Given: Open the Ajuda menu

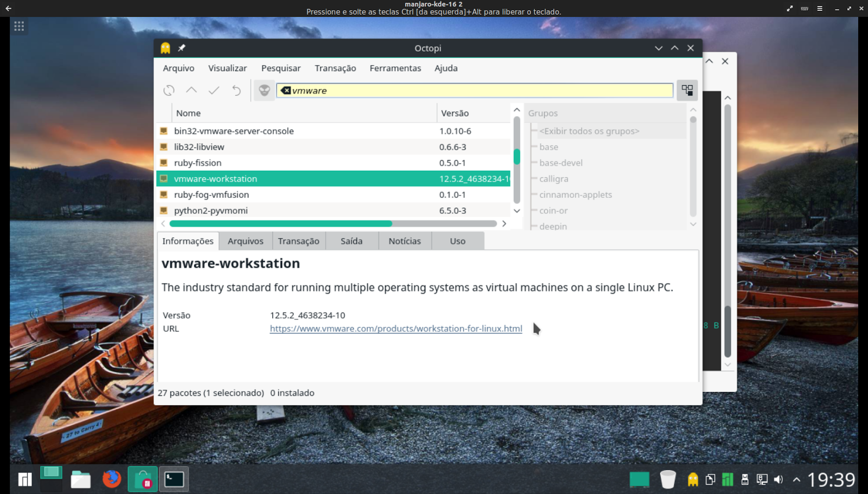Looking at the screenshot, I should (x=446, y=68).
